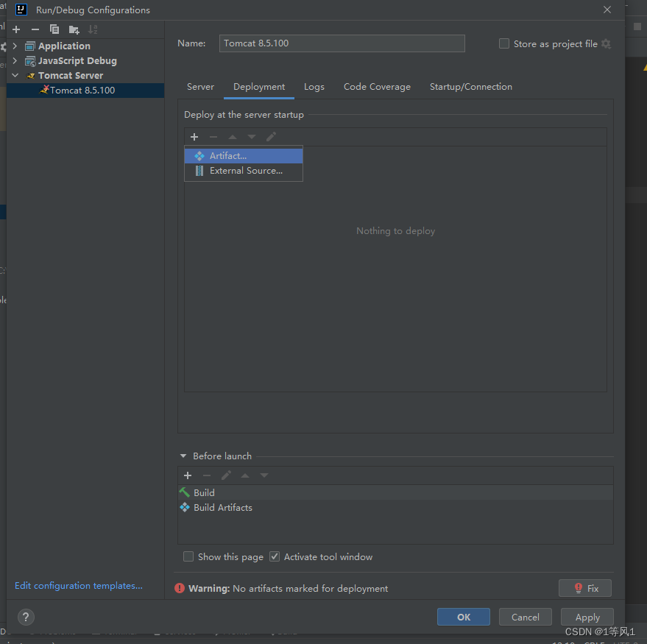Click the red warning icon
The width and height of the screenshot is (647, 644).
(180, 588)
